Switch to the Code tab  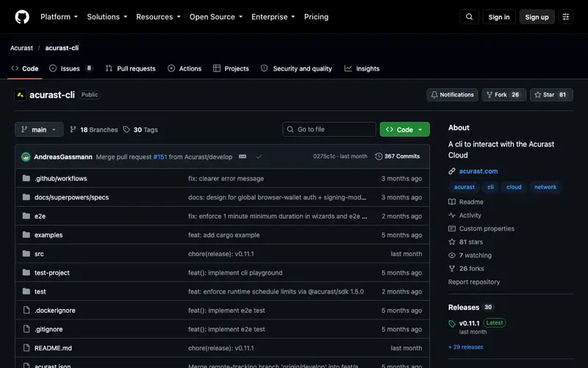point(25,68)
